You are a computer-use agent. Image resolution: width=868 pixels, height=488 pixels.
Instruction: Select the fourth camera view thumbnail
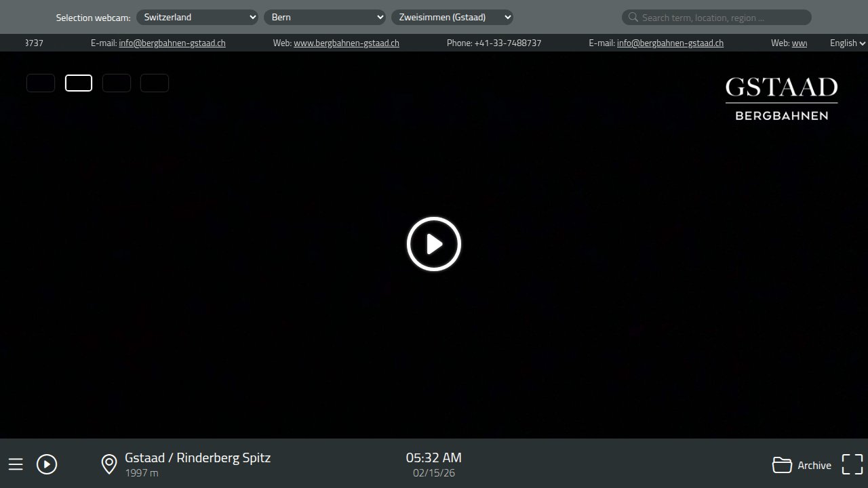[x=155, y=83]
